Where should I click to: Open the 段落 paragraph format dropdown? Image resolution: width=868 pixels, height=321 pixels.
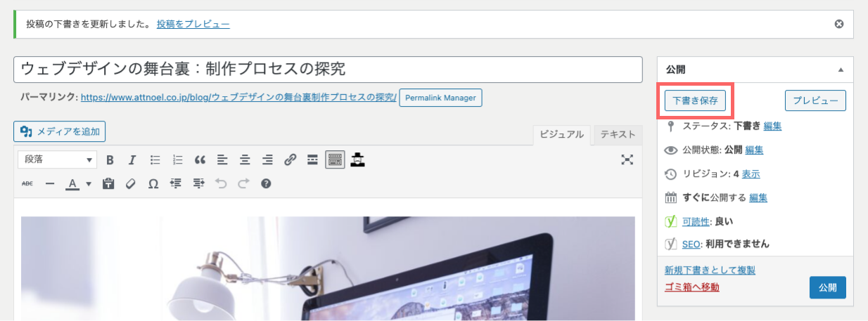point(57,160)
